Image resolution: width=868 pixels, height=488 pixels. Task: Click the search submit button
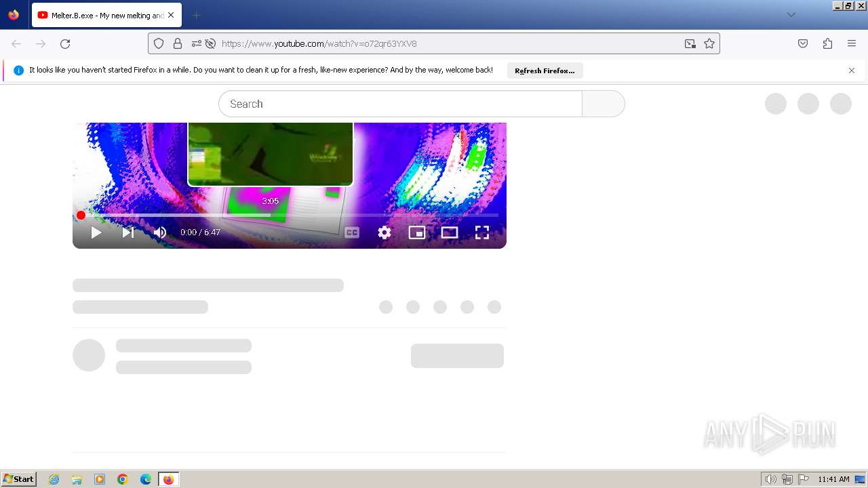click(603, 104)
